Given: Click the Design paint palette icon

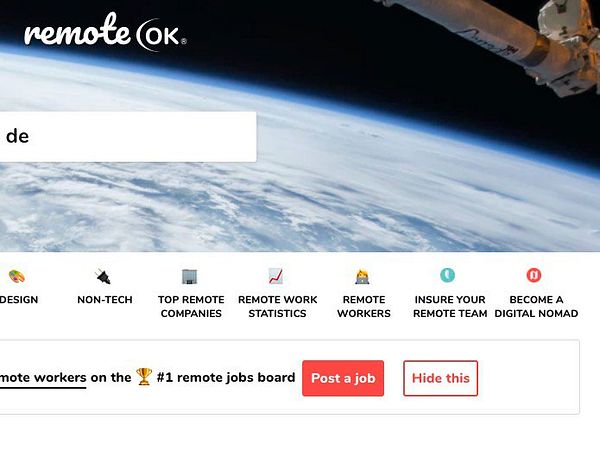Looking at the screenshot, I should [16, 276].
